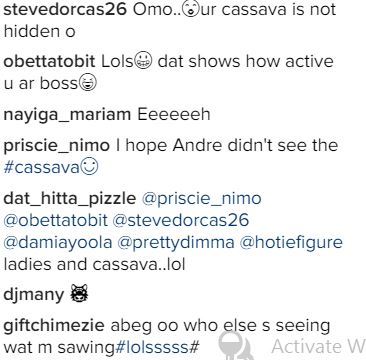Click the @hotiefigure mention
Screen dimensions: 366x360
tap(291, 243)
